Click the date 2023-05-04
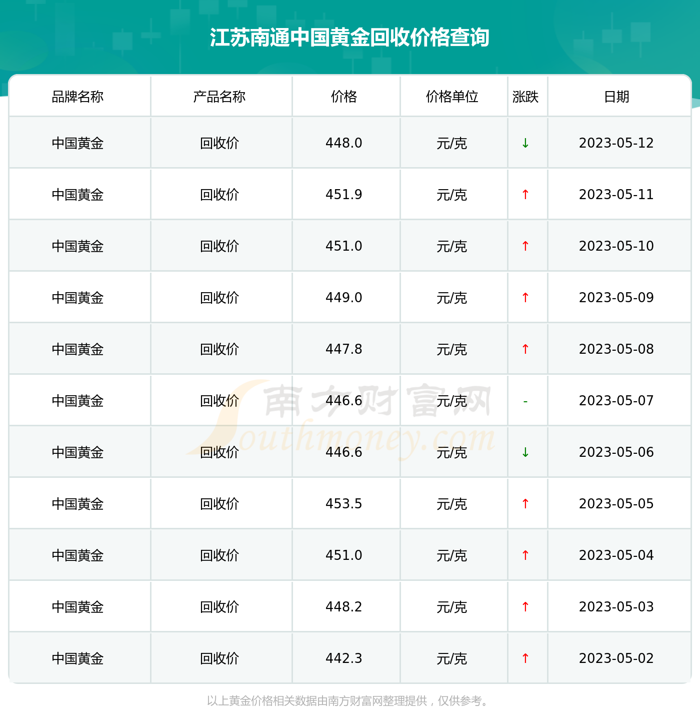 click(616, 555)
